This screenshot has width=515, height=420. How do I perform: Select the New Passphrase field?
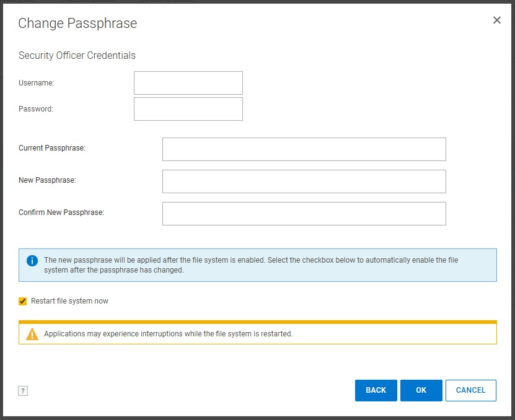click(304, 181)
